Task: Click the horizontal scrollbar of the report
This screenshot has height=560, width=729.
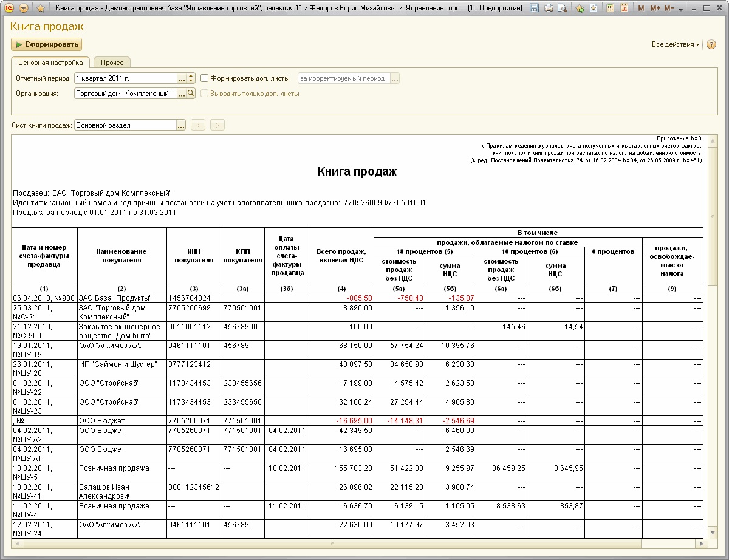Action: pos(360,542)
